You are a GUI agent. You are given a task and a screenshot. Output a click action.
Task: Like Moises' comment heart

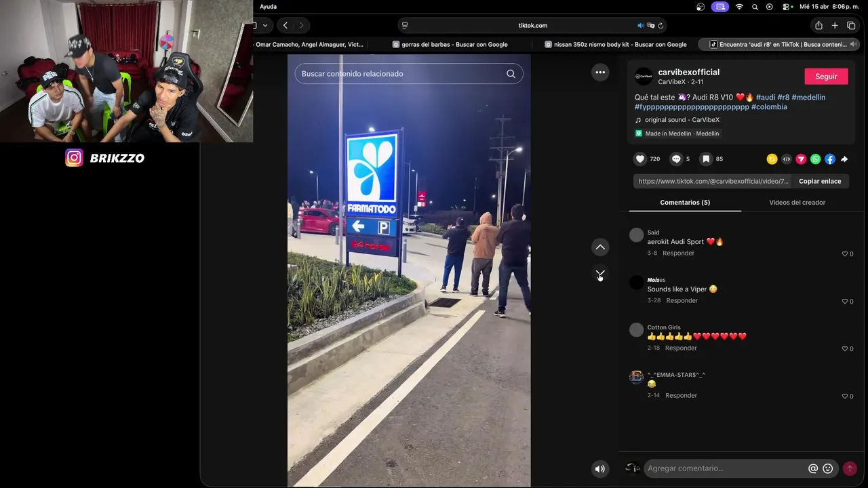tap(845, 301)
